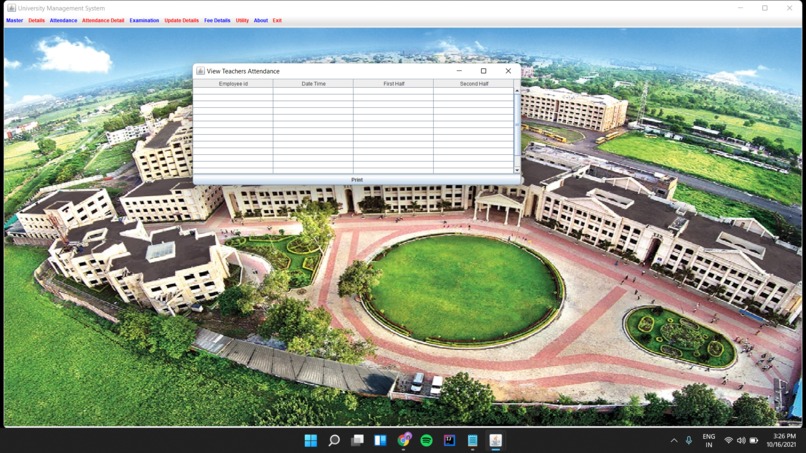Open taskbar Search
Image resolution: width=806 pixels, height=453 pixels.
pyautogui.click(x=334, y=440)
